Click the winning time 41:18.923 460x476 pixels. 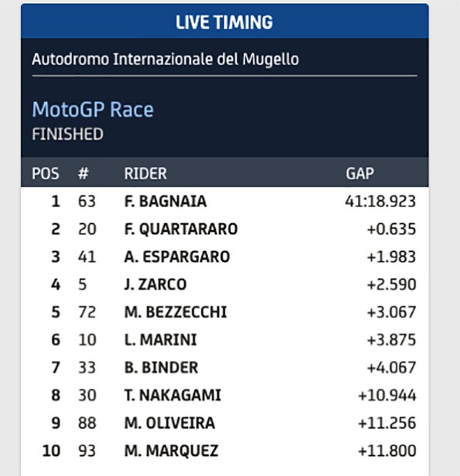(x=380, y=201)
